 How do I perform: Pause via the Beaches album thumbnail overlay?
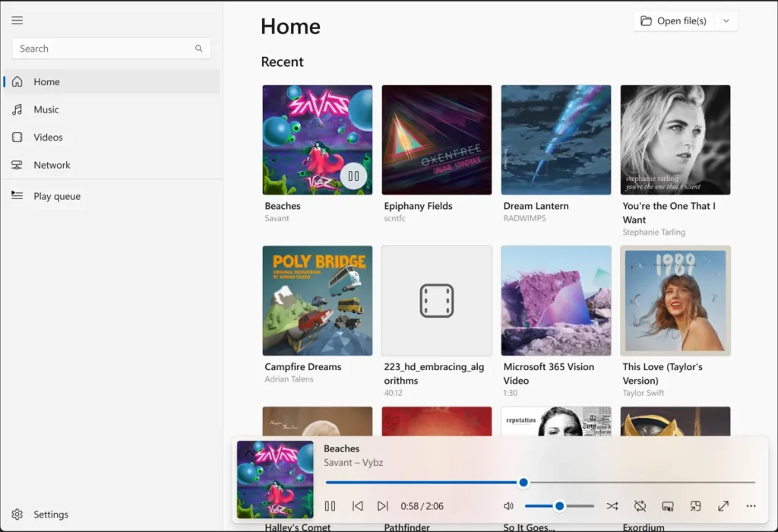(x=353, y=176)
